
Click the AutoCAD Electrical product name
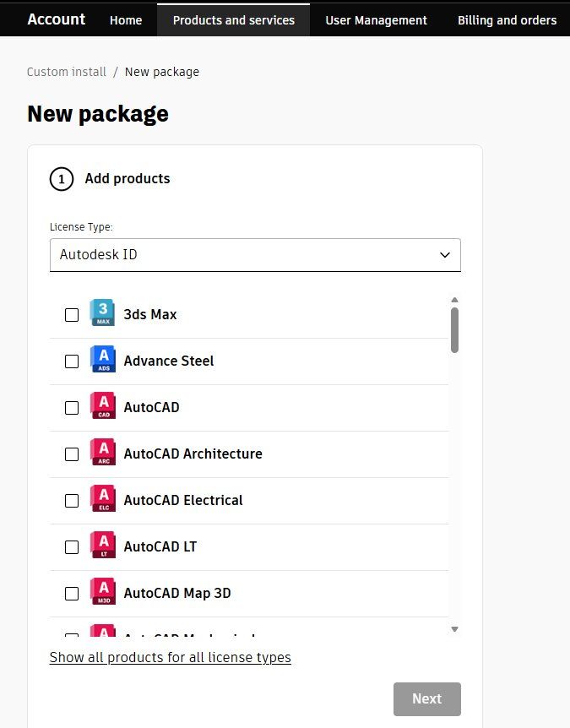click(183, 500)
